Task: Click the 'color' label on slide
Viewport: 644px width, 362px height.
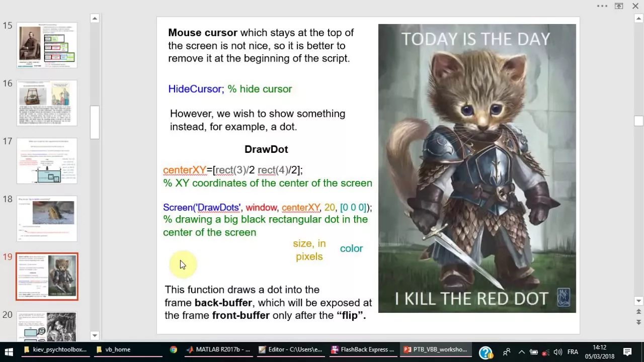Action: [351, 248]
